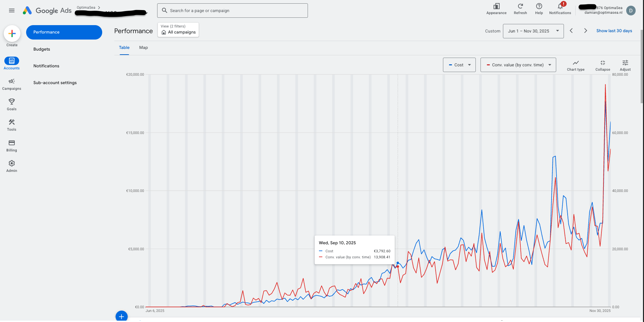This screenshot has height=322, width=644.
Task: Click the tooltip value €3,792.60
Action: (x=382, y=251)
